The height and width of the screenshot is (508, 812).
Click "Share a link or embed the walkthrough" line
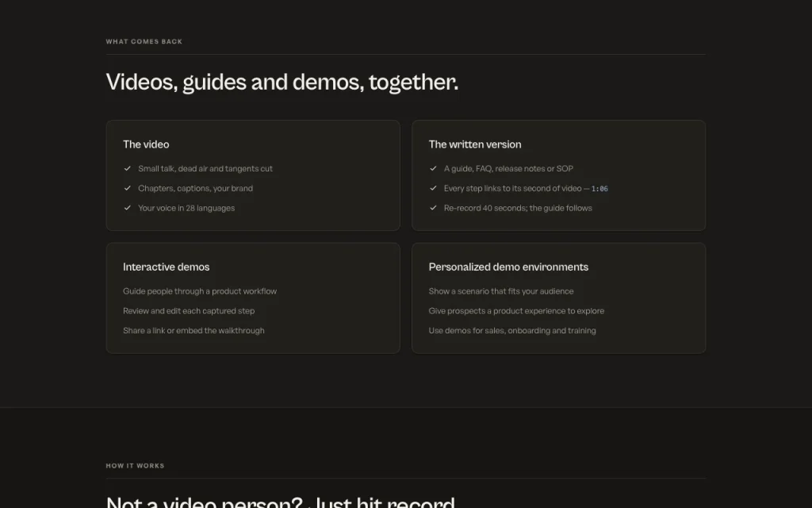193,331
